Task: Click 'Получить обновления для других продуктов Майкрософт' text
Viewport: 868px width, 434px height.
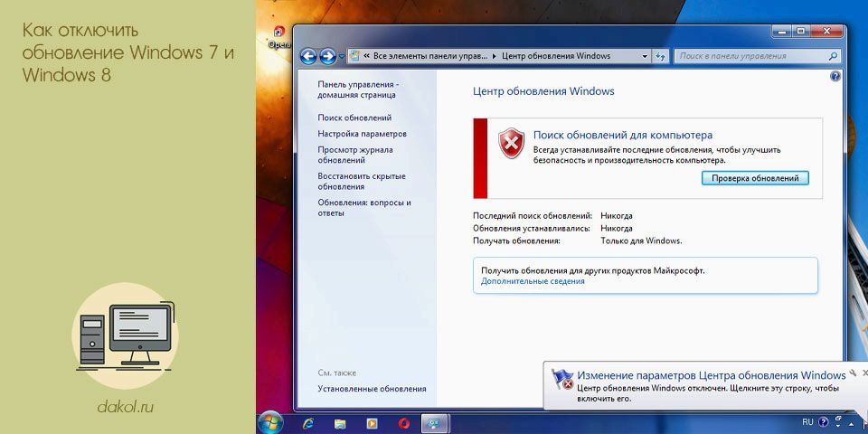Action: [x=592, y=270]
